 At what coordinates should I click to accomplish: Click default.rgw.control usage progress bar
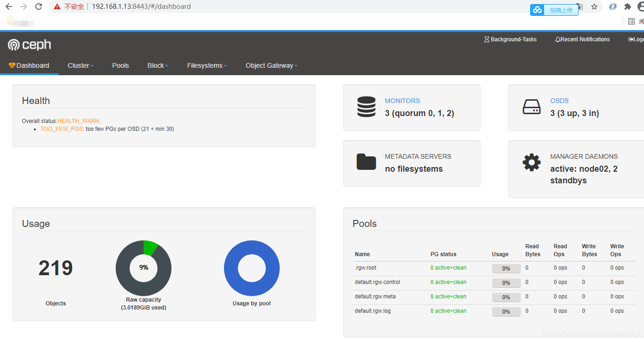tap(506, 283)
